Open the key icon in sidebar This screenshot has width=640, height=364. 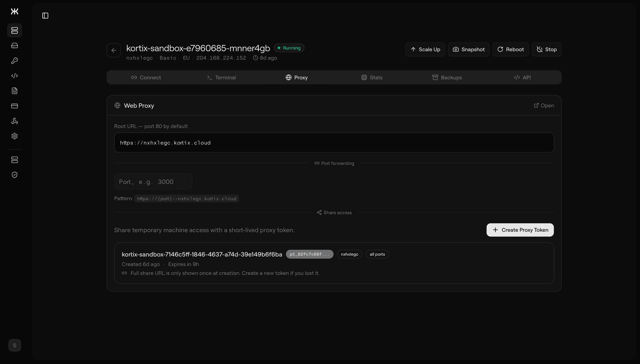[14, 61]
